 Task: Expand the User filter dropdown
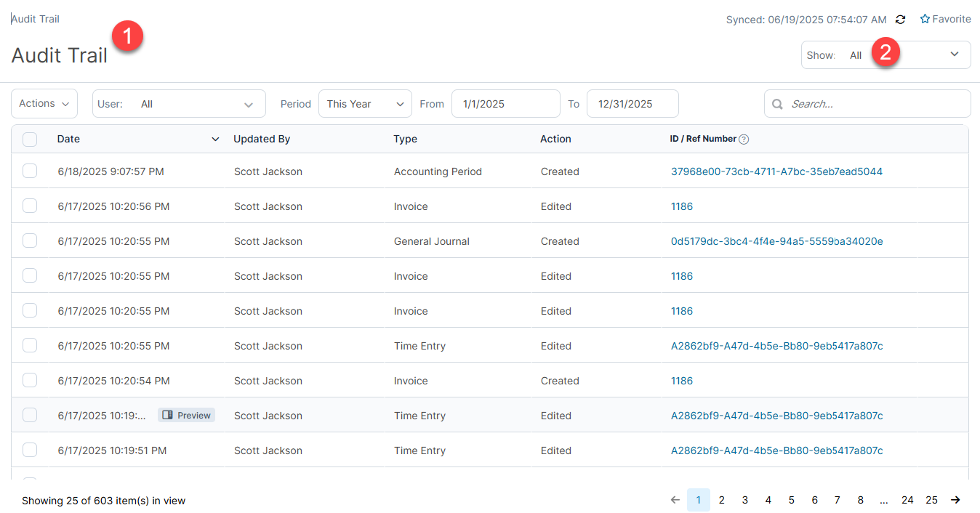point(249,104)
